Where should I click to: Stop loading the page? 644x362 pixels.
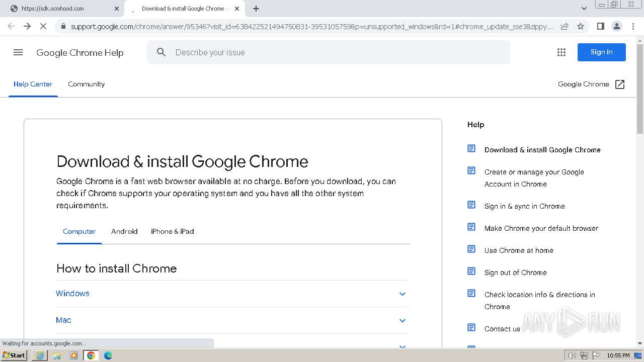coord(43,26)
